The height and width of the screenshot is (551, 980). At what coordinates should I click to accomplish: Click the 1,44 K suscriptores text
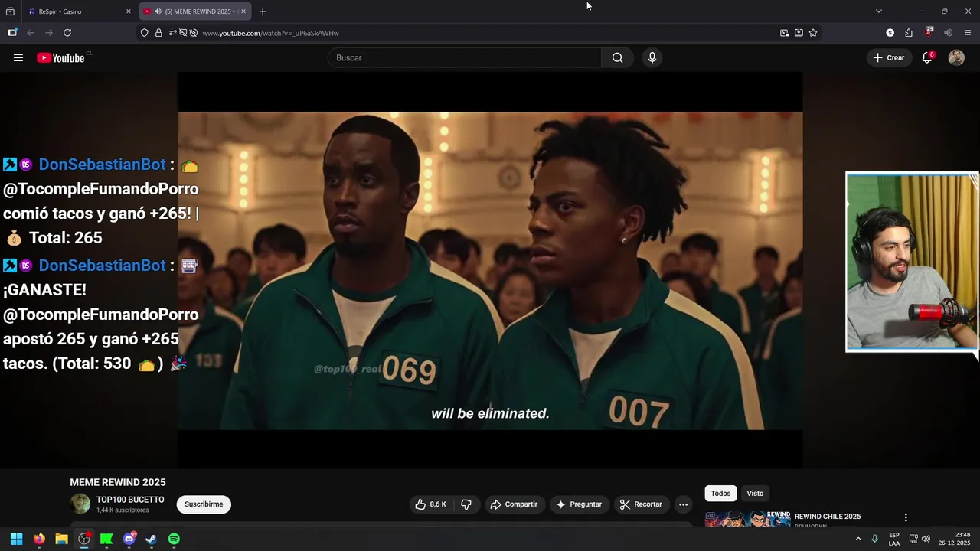[122, 510]
